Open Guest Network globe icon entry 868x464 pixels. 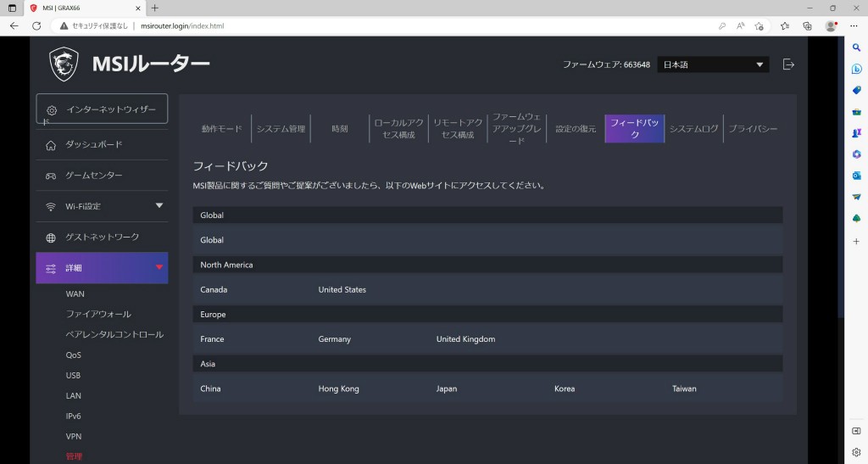click(x=51, y=238)
